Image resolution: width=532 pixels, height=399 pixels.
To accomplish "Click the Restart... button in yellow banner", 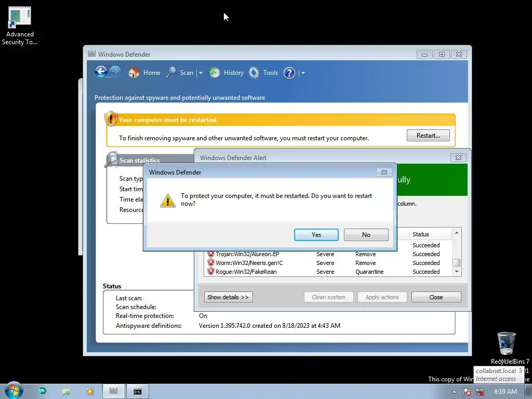I will 428,136.
